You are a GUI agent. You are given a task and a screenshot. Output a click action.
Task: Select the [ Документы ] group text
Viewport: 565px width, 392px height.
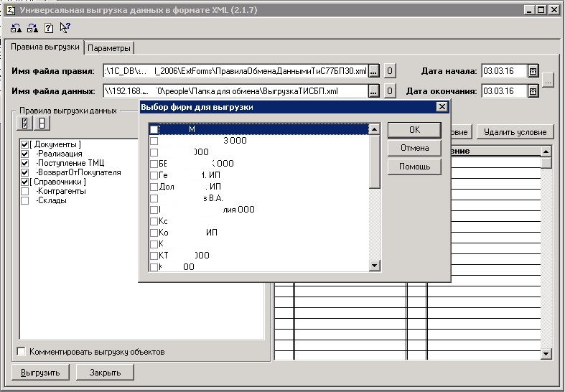(55, 144)
